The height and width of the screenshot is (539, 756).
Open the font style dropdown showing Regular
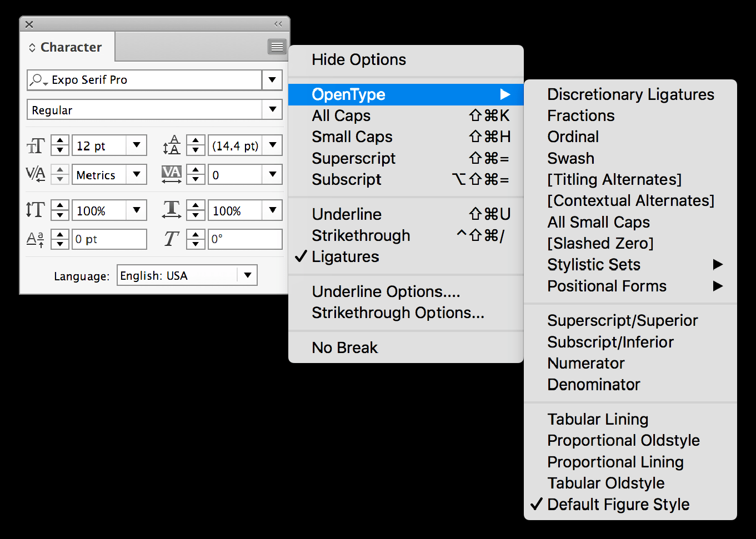[x=272, y=109]
